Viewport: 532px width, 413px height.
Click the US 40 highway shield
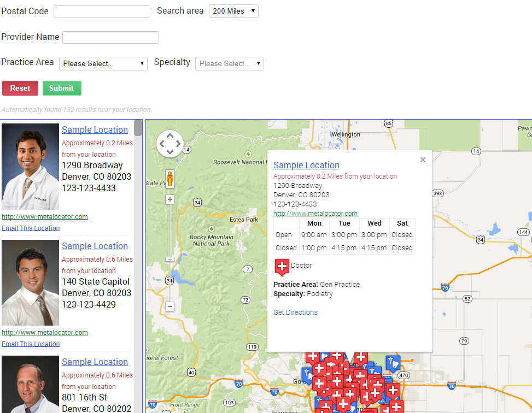pyautogui.click(x=191, y=373)
